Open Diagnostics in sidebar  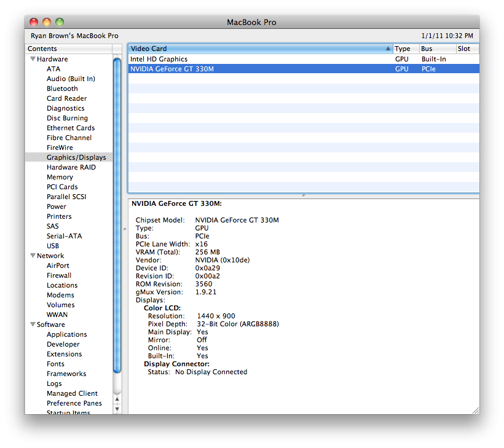[x=66, y=108]
